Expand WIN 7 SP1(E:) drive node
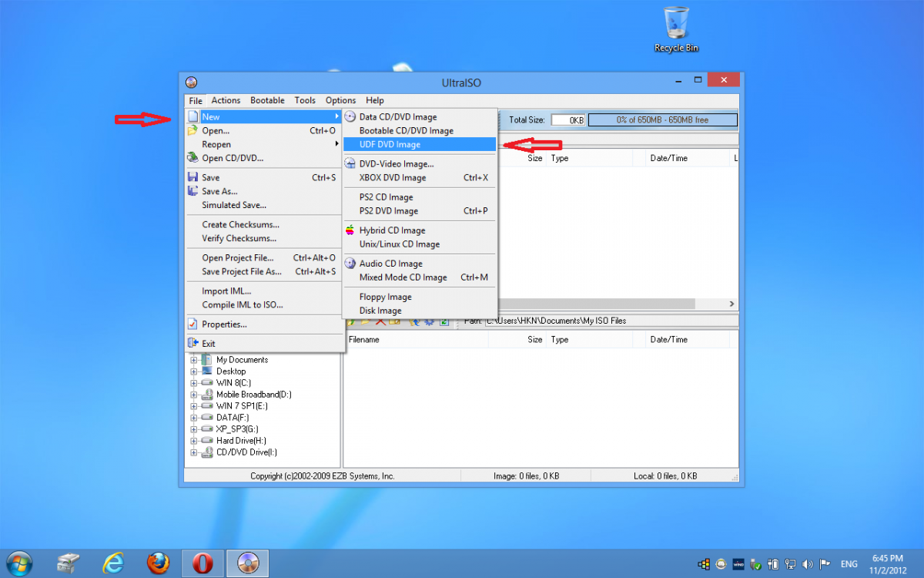The width and height of the screenshot is (924, 578). (194, 406)
